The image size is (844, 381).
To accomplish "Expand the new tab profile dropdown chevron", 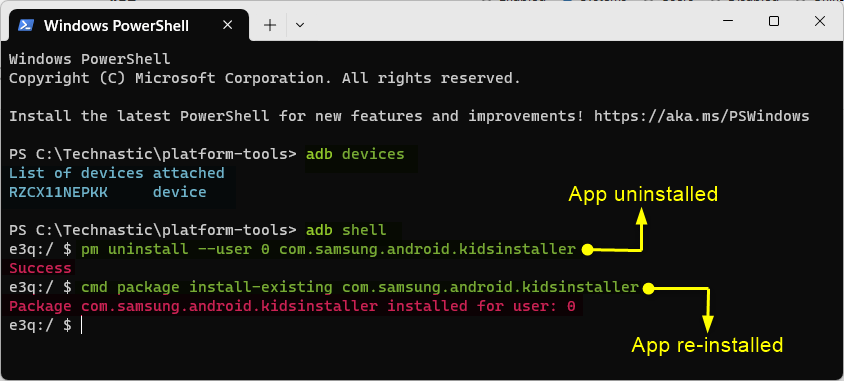I will click(300, 25).
